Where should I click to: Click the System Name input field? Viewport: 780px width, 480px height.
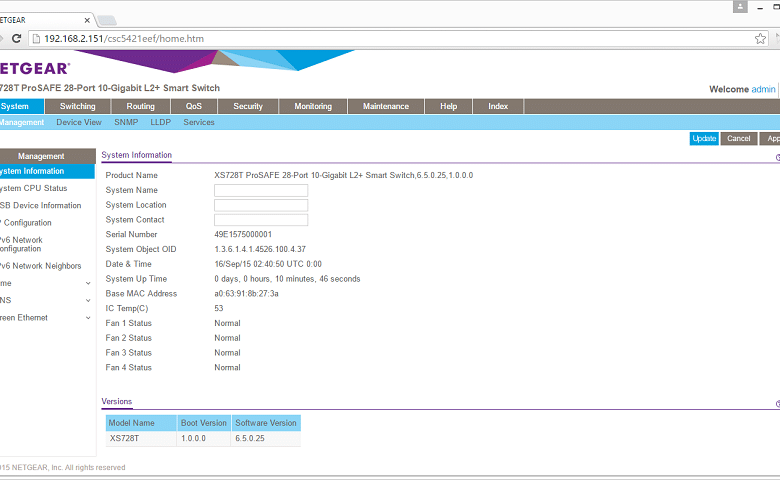click(x=261, y=191)
